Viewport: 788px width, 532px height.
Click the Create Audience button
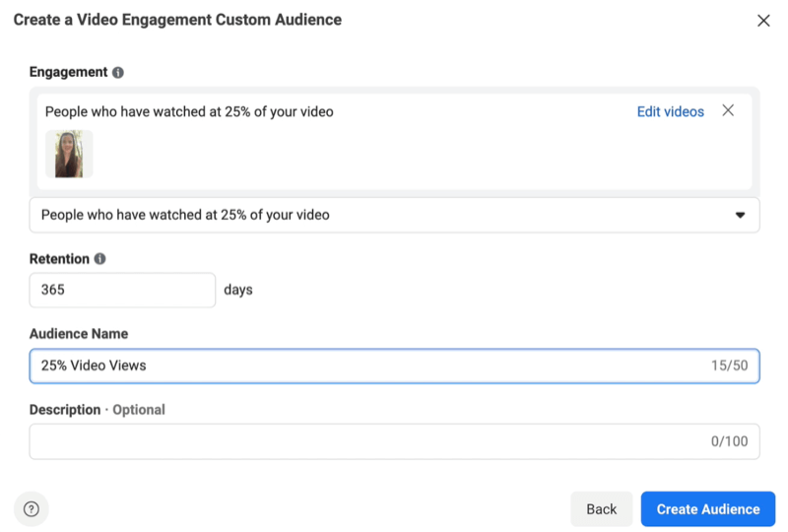click(707, 509)
